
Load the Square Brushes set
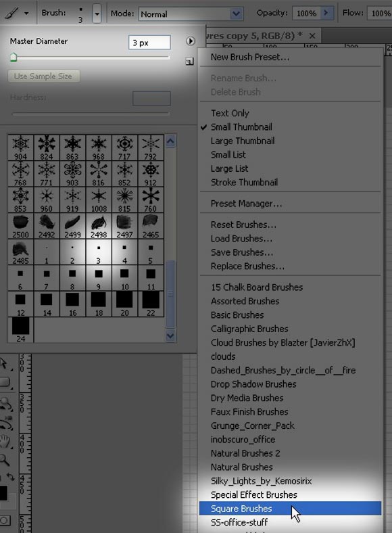(290, 509)
